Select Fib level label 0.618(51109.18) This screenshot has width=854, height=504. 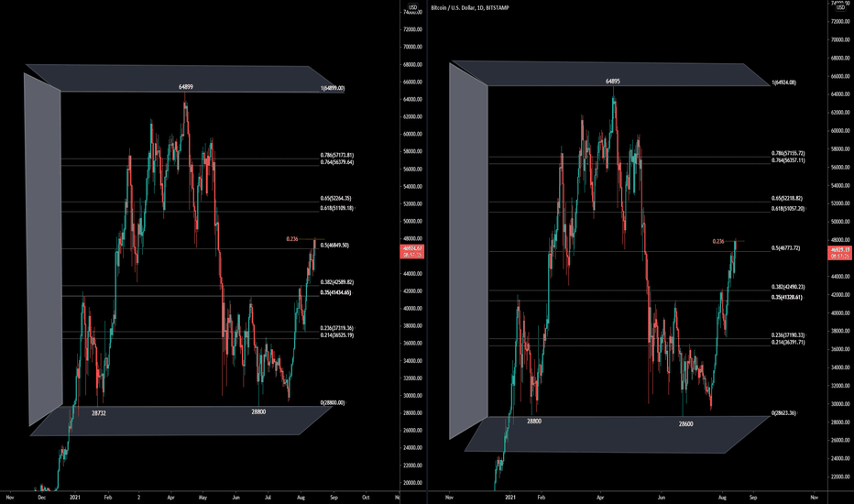point(337,208)
